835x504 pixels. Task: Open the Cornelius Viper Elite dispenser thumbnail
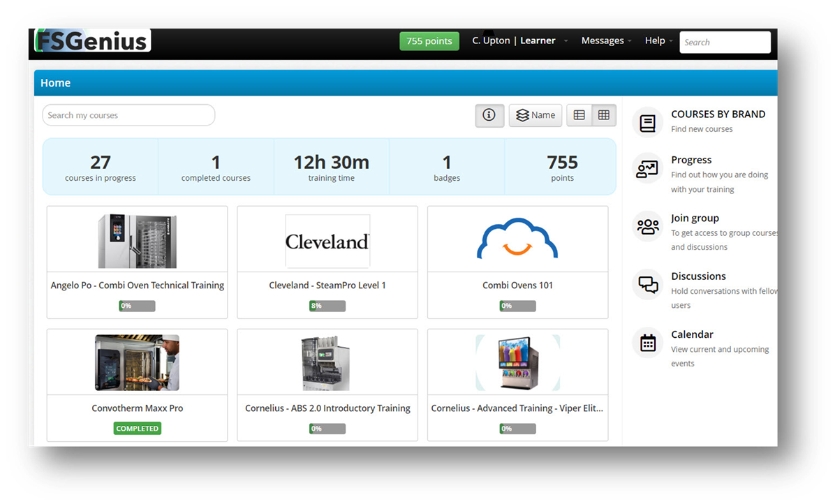(x=517, y=363)
